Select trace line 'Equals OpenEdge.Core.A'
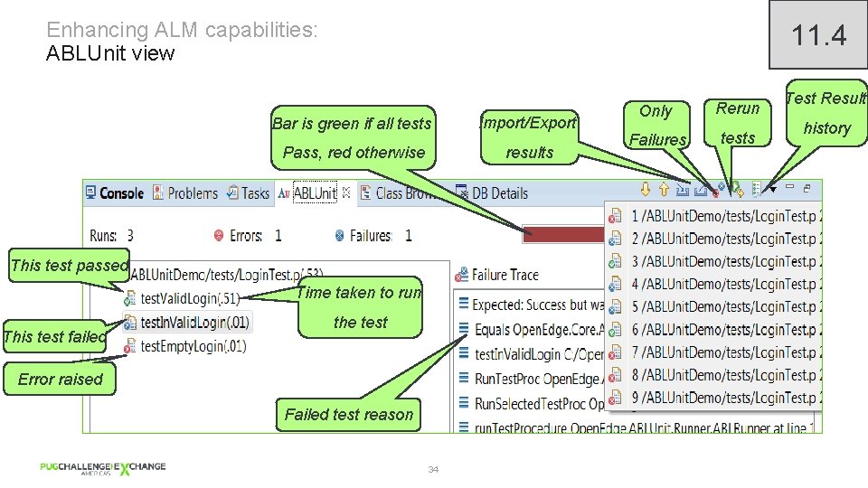 532,330
